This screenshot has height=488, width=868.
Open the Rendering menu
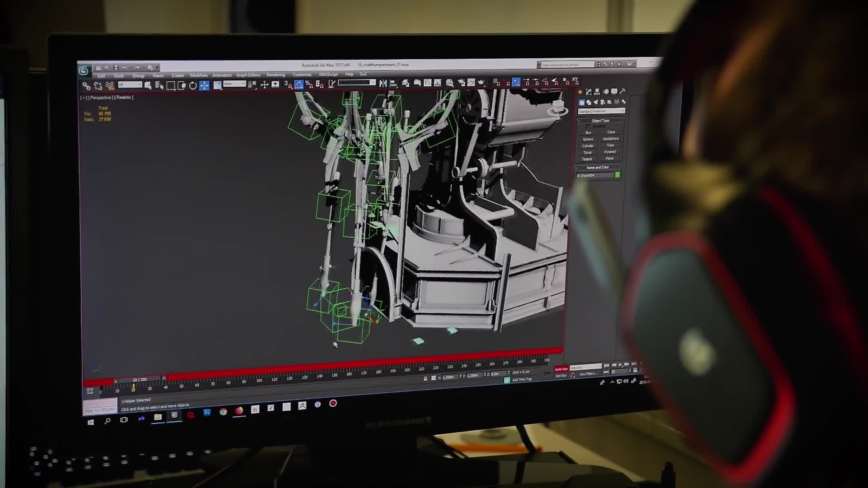point(276,75)
